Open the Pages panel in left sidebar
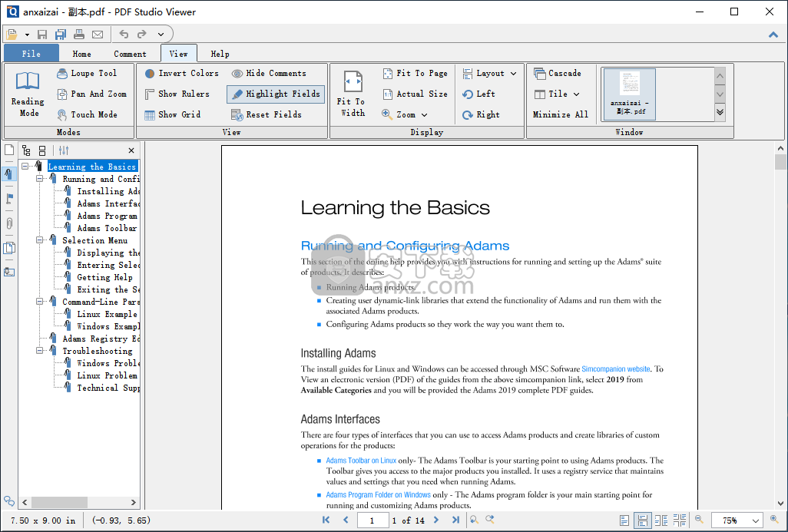Screen dimensions: 788x532 tap(9, 150)
